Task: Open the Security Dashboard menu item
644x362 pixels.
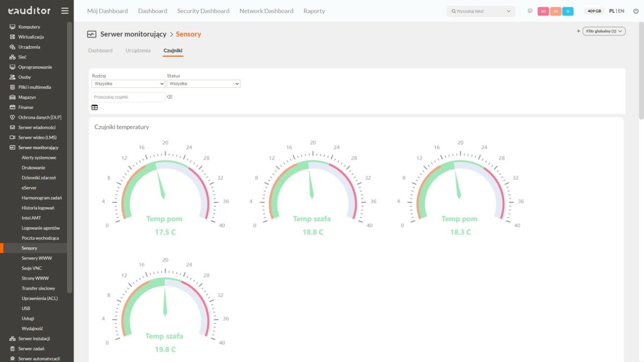Action: (x=203, y=11)
